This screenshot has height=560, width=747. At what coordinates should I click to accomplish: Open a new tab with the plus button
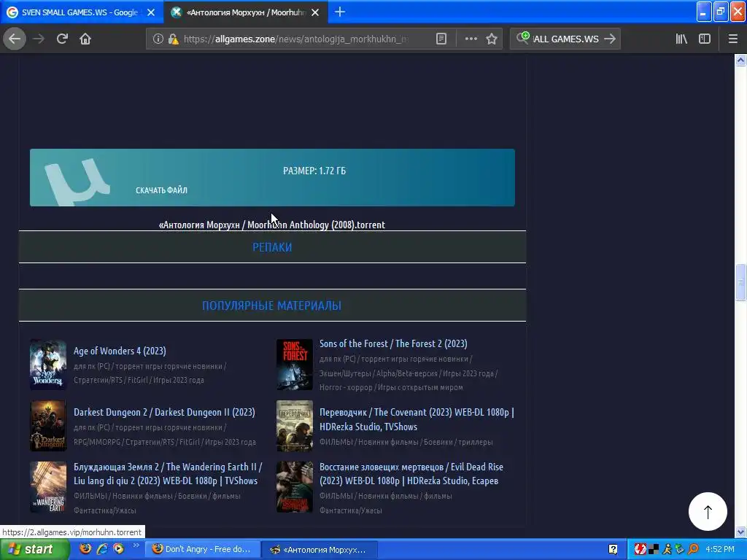pyautogui.click(x=340, y=12)
